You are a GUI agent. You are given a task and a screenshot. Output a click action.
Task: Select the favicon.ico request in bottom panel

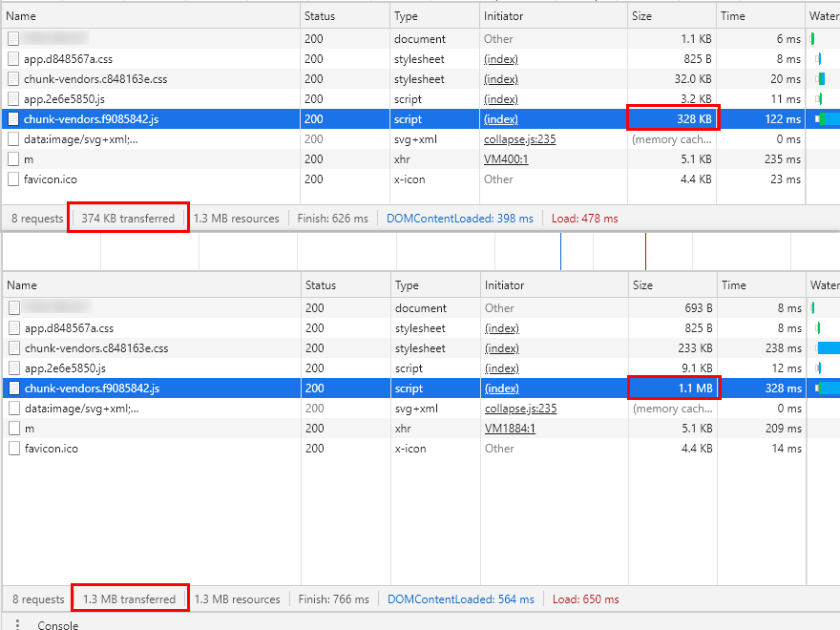[x=52, y=449]
